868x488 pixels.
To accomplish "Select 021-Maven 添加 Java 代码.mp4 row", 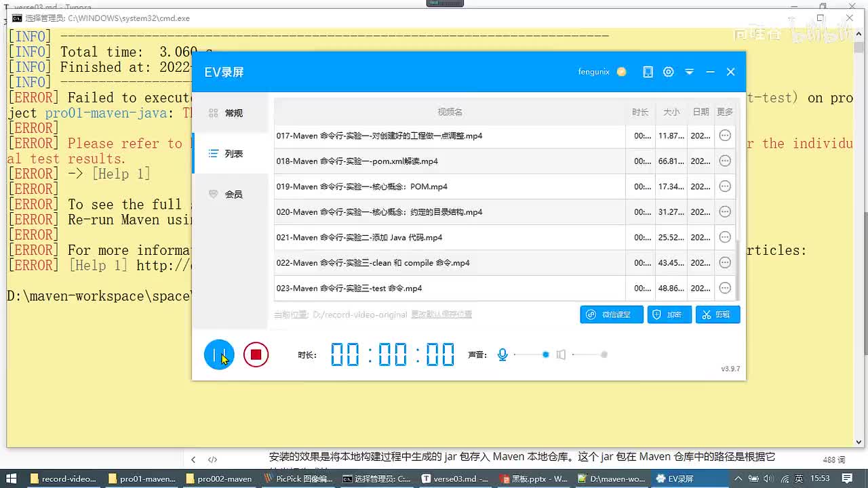I will (505, 237).
